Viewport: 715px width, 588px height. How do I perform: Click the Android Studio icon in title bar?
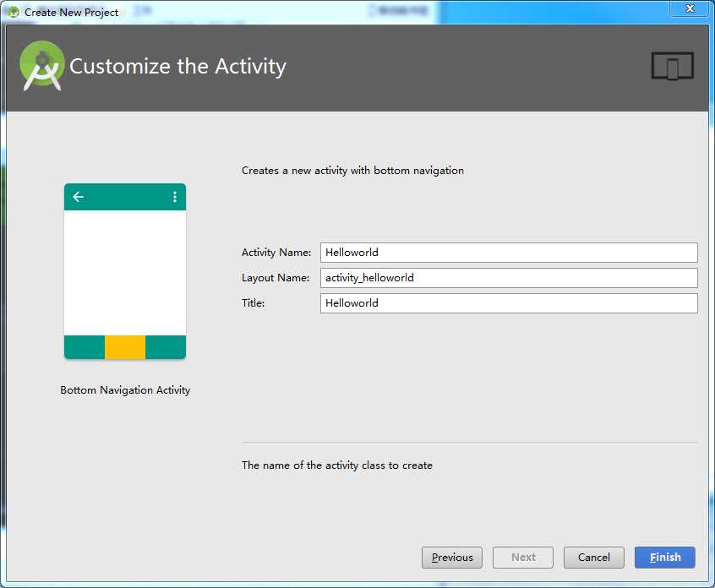pyautogui.click(x=13, y=13)
